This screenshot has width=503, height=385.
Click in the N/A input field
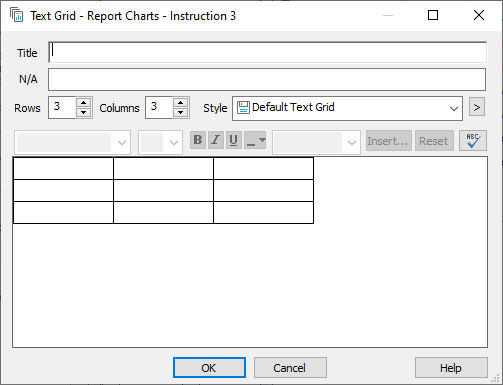(x=267, y=79)
